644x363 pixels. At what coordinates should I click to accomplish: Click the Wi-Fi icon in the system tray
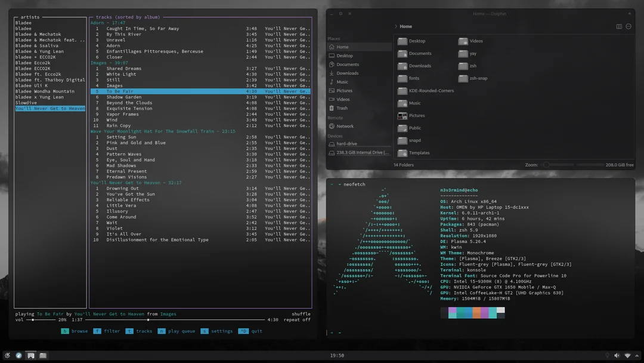pos(627,355)
